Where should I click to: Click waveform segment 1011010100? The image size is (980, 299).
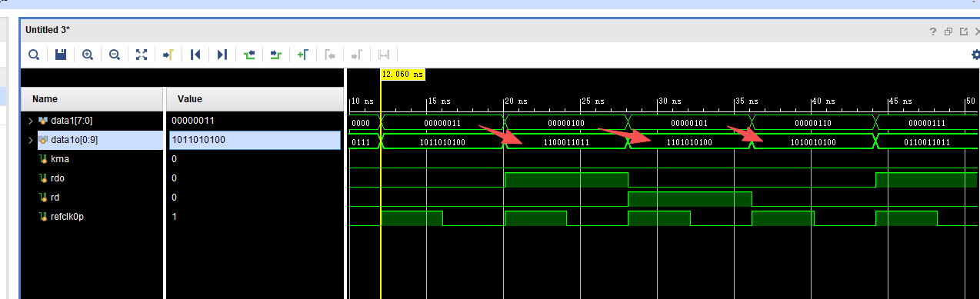click(442, 142)
